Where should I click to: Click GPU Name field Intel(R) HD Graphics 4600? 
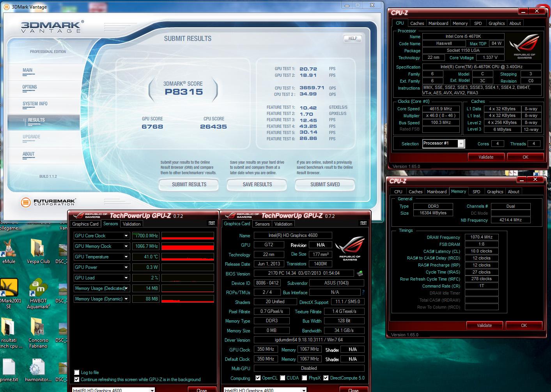click(293, 235)
